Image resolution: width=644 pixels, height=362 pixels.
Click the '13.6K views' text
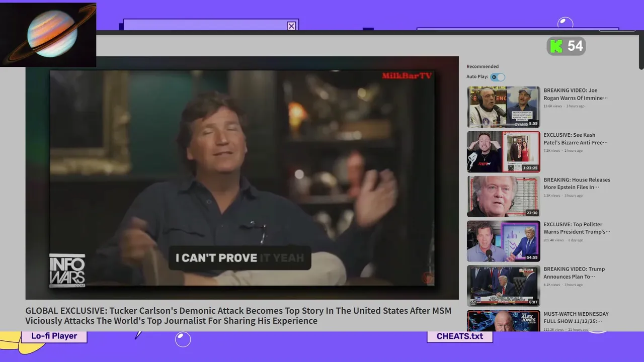[x=553, y=106]
